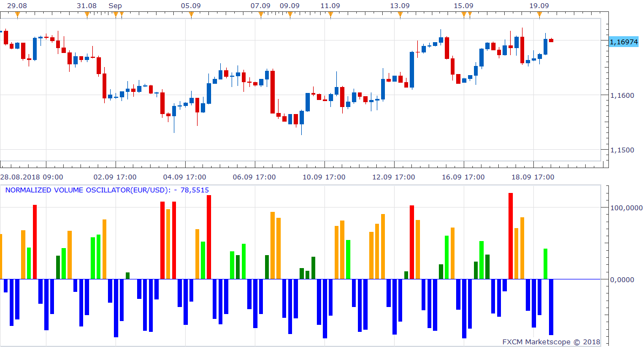Select the final small red candle on the price chart
Screen dimensions: 644x347
click(x=551, y=41)
